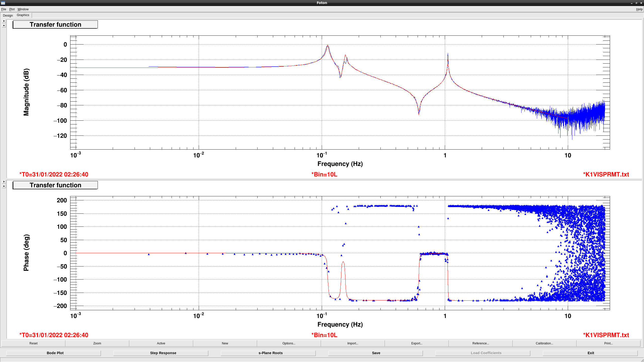Click the top plot's *K1VISPRMT.txt label

pos(606,174)
